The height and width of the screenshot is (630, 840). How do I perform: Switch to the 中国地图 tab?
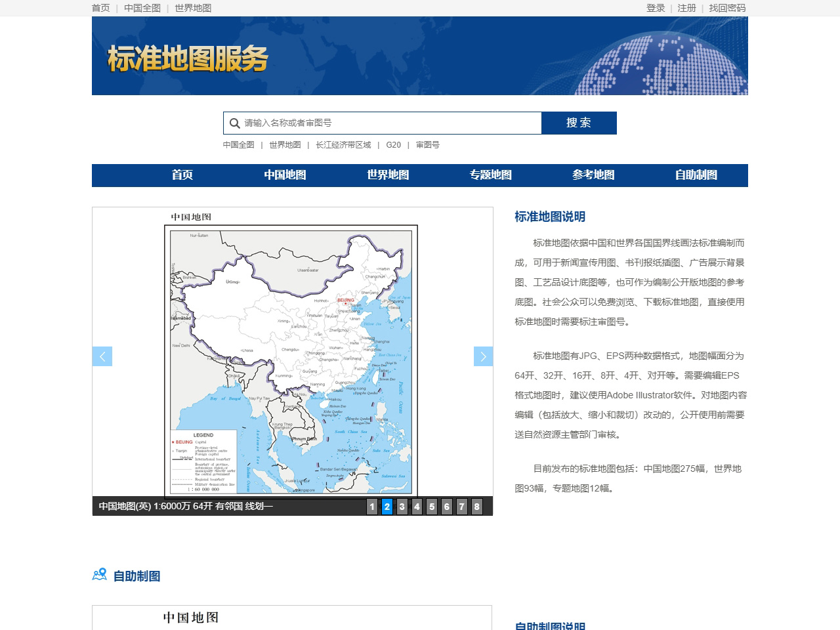point(284,175)
